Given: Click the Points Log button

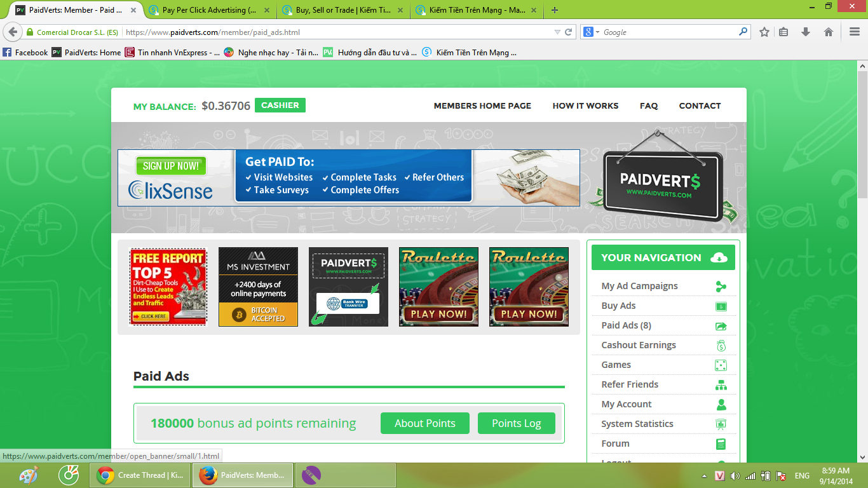Looking at the screenshot, I should point(516,423).
